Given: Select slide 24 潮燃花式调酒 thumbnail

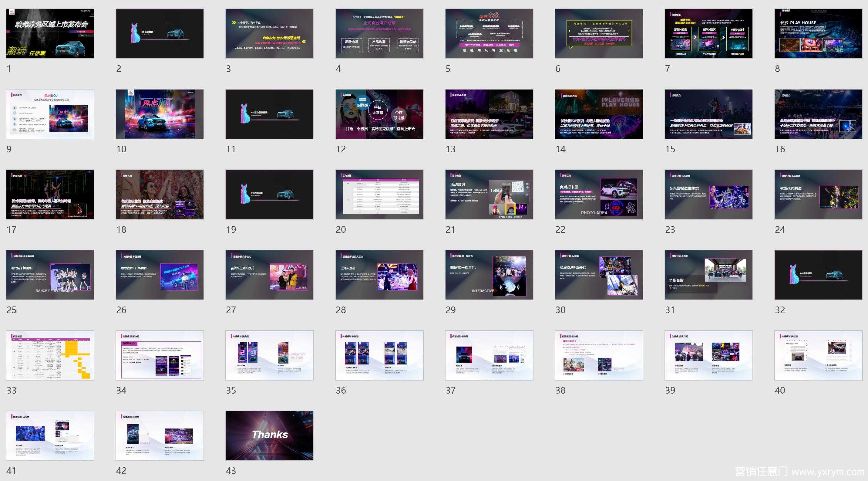Looking at the screenshot, I should point(819,195).
